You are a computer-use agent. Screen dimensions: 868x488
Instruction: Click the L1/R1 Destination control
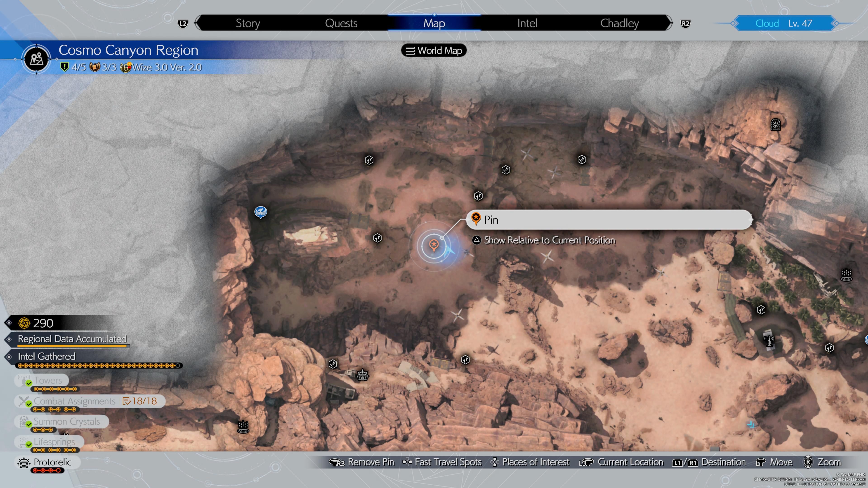(x=709, y=462)
